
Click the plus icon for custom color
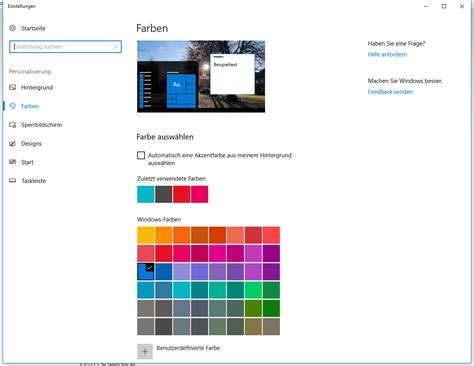(145, 352)
